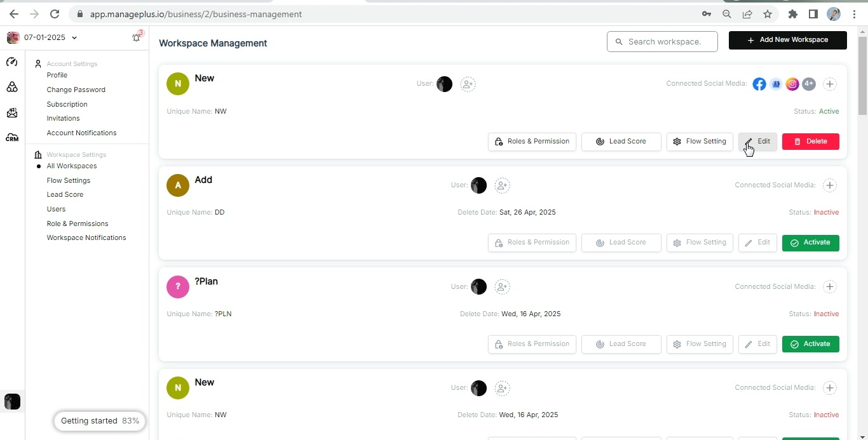Click the pink ? badge of ?Plan workspace
The width and height of the screenshot is (868, 440).
(x=178, y=287)
